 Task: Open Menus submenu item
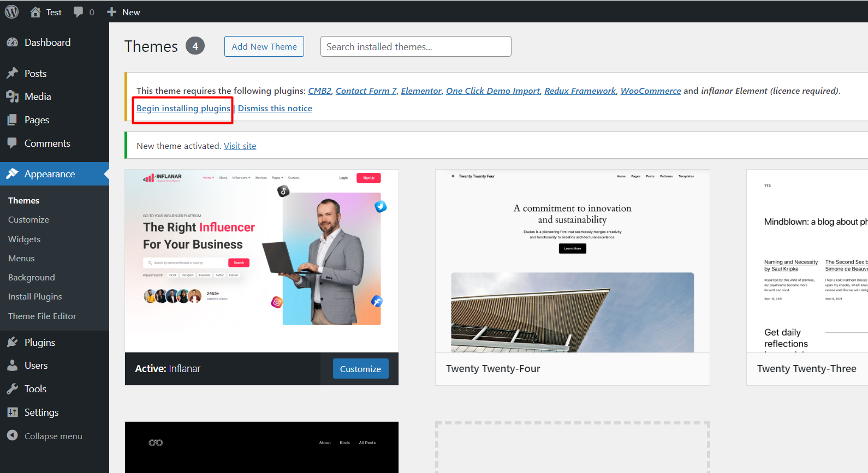pyautogui.click(x=21, y=259)
